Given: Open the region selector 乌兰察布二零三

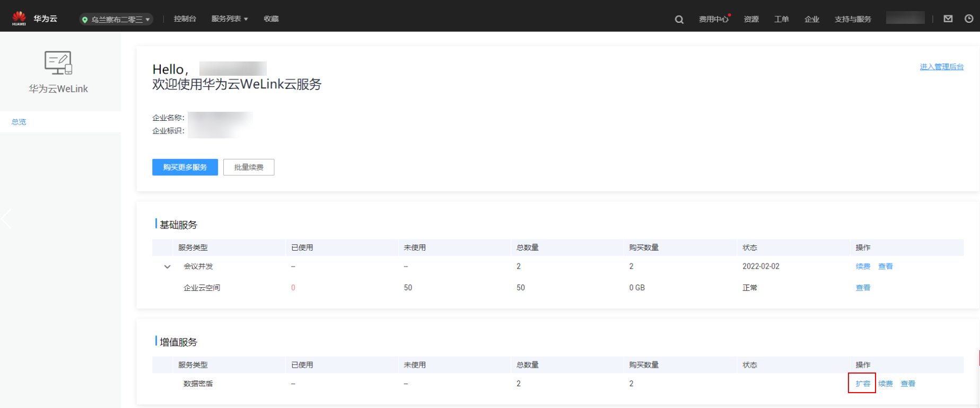Looking at the screenshot, I should click(x=116, y=19).
